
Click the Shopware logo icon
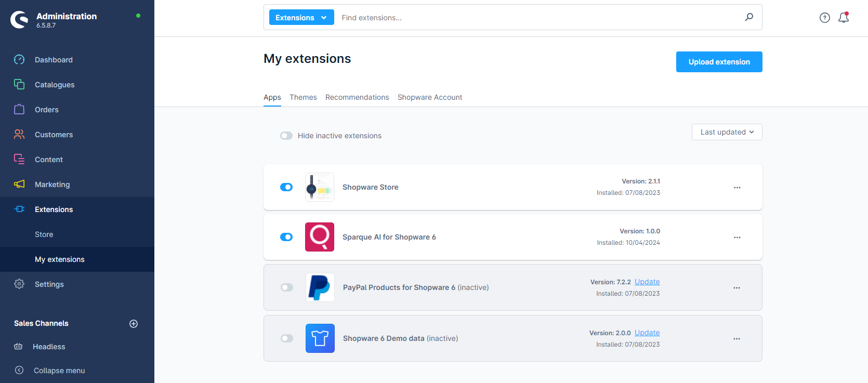(19, 20)
